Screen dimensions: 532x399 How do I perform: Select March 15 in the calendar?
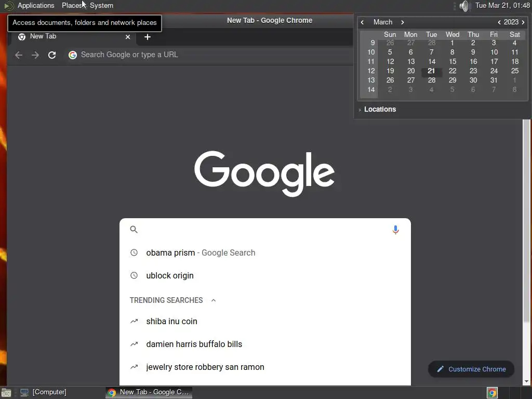point(453,61)
